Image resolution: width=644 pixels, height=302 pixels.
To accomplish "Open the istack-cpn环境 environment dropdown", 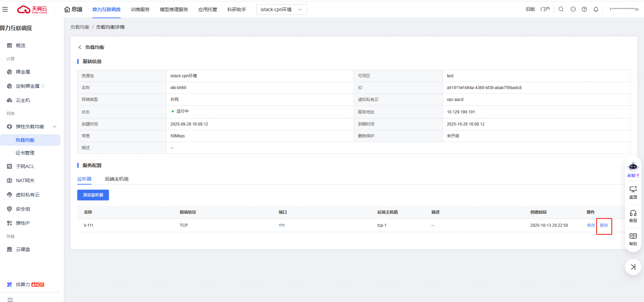I will click(x=281, y=9).
